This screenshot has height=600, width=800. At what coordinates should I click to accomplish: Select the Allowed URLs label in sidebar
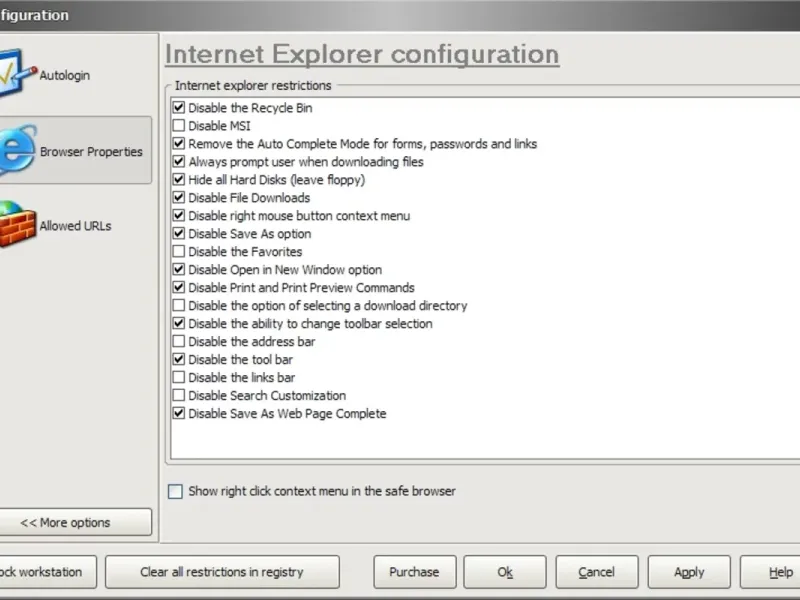click(76, 226)
